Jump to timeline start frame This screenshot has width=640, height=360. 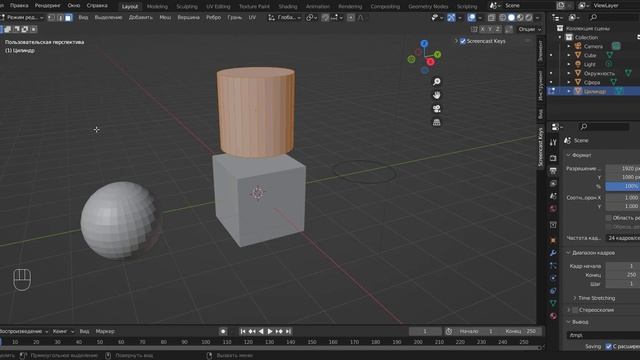tap(243, 331)
